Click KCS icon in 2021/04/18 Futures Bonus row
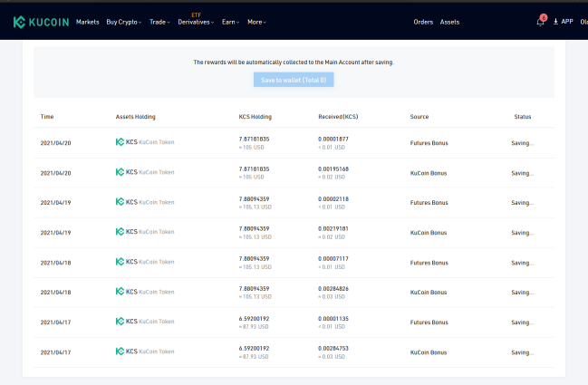Viewport: 588px width, 385px height. click(120, 262)
